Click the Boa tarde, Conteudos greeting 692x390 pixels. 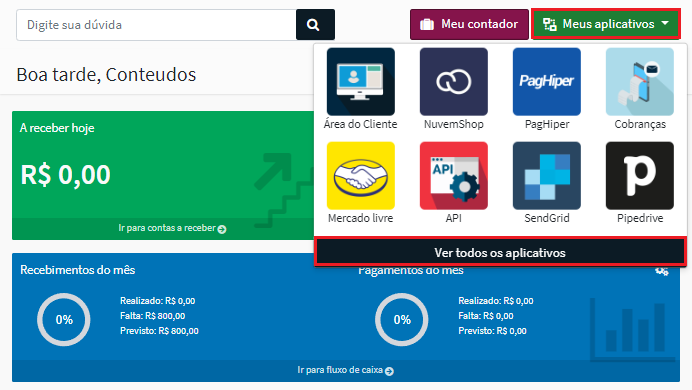tap(106, 75)
